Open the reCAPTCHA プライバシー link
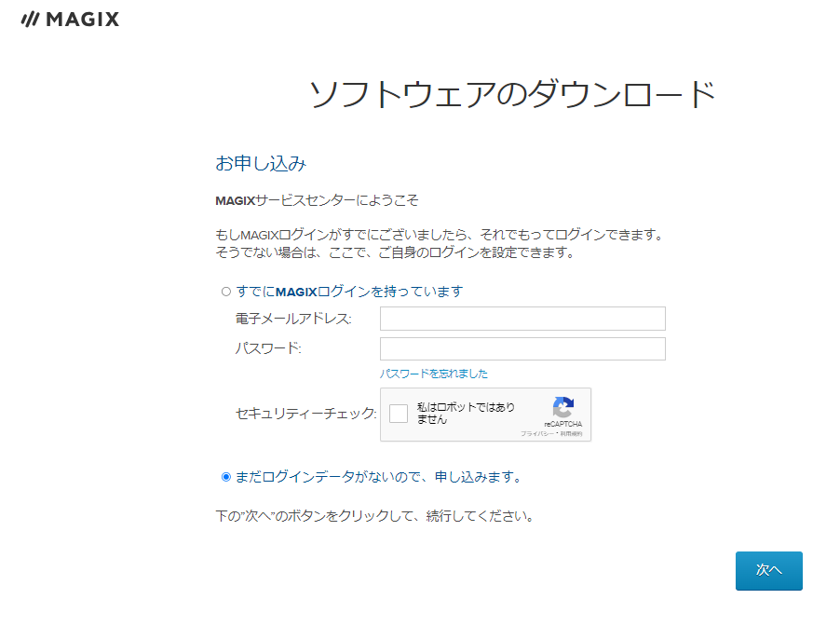The height and width of the screenshot is (626, 840). pos(535,434)
